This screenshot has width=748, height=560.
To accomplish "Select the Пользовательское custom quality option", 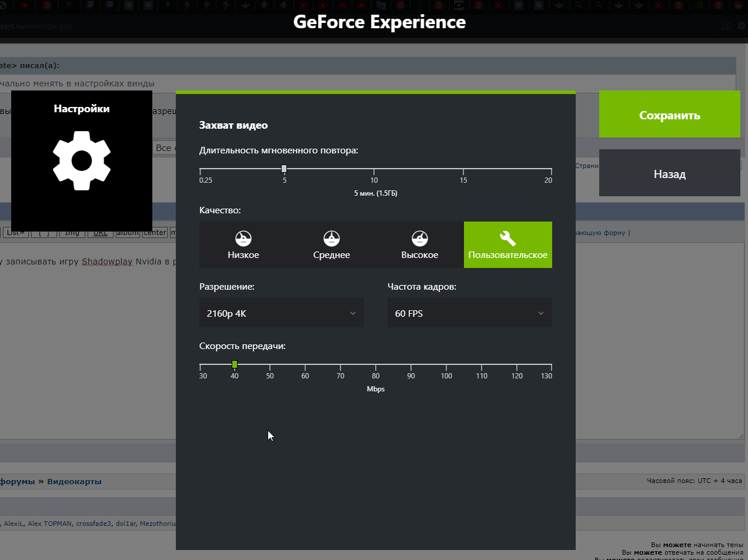I will pos(508,244).
